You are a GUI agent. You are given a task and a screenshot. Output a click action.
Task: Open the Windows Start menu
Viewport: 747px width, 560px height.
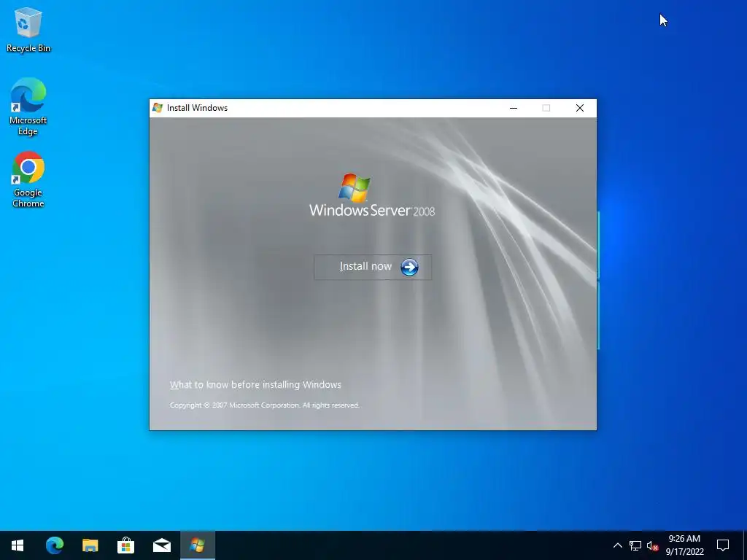(18, 545)
